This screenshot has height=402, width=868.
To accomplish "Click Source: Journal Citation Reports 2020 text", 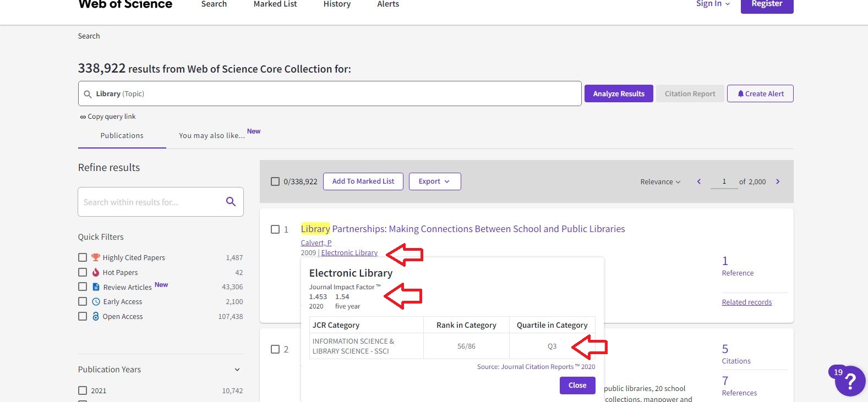I will [x=536, y=367].
